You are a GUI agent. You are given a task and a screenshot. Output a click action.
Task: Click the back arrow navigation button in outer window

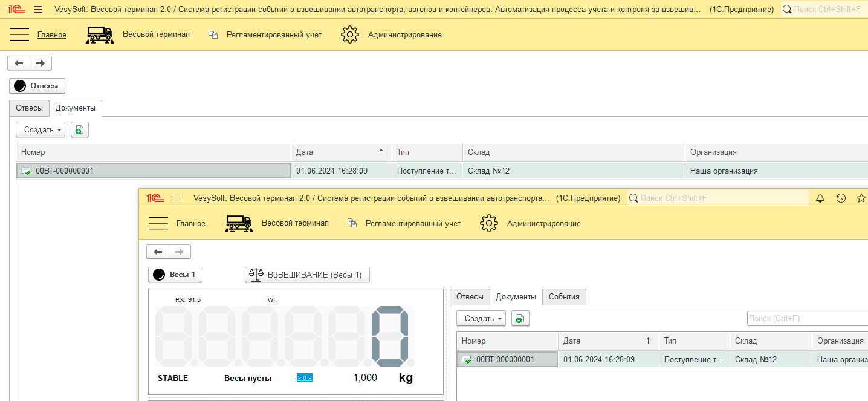(19, 64)
